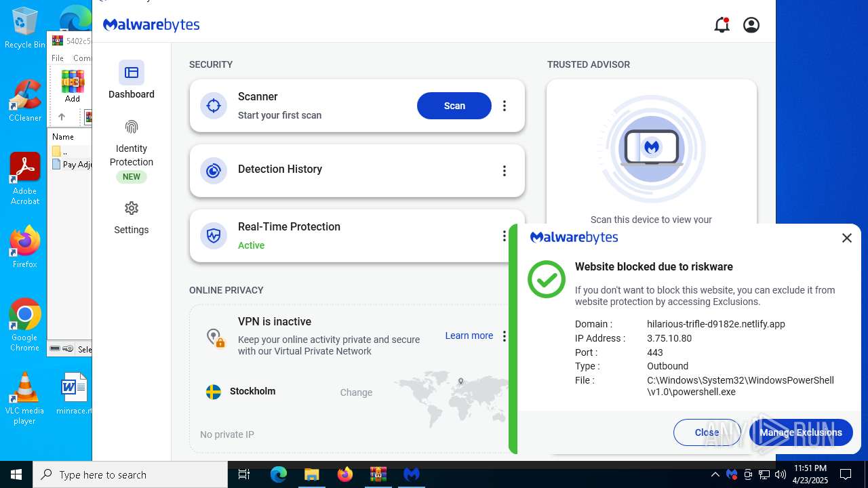The image size is (868, 488).
Task: Open Identity Protection fingerprint icon
Action: point(132,127)
